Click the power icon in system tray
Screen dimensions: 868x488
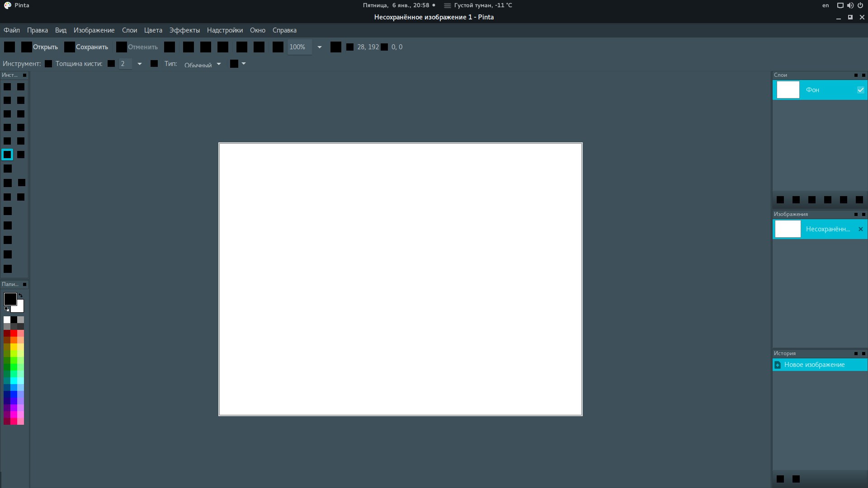click(x=860, y=5)
